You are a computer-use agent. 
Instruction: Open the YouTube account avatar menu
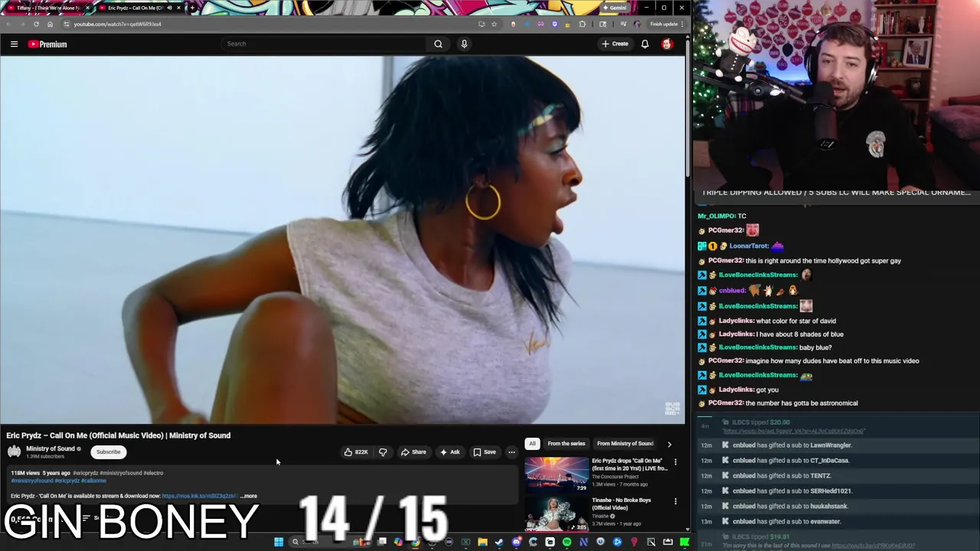(667, 44)
